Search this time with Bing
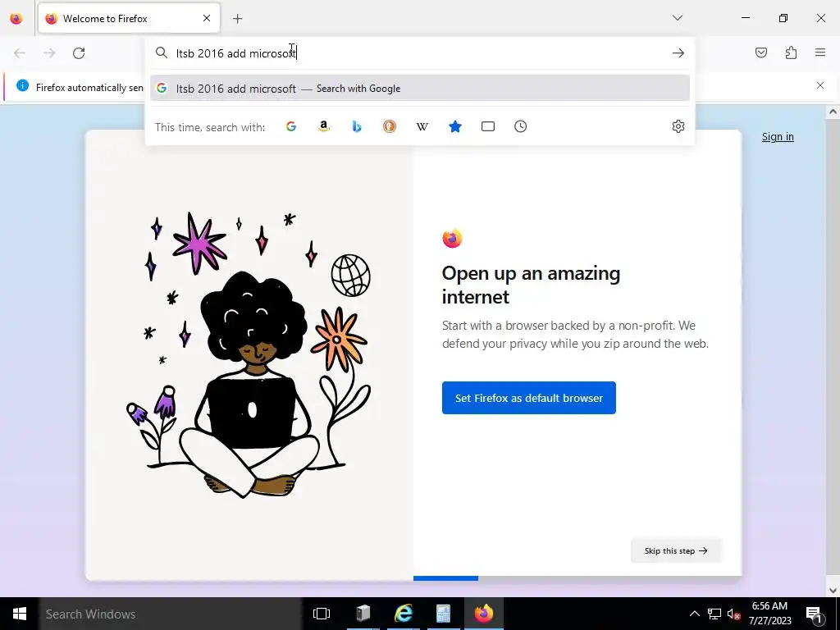Screen dimensions: 840x630 coord(357,126)
